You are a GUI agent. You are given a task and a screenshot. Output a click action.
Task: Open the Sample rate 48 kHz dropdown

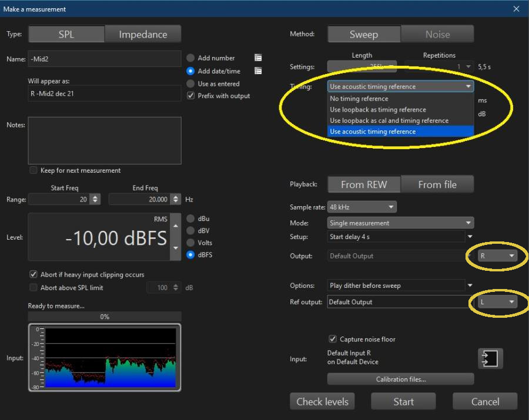click(361, 207)
